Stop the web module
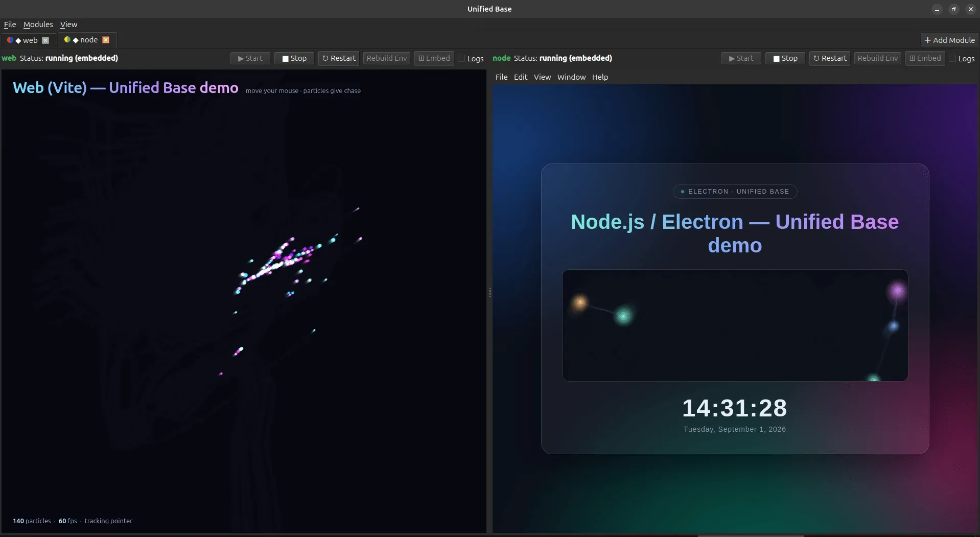The height and width of the screenshot is (537, 980). (x=294, y=58)
